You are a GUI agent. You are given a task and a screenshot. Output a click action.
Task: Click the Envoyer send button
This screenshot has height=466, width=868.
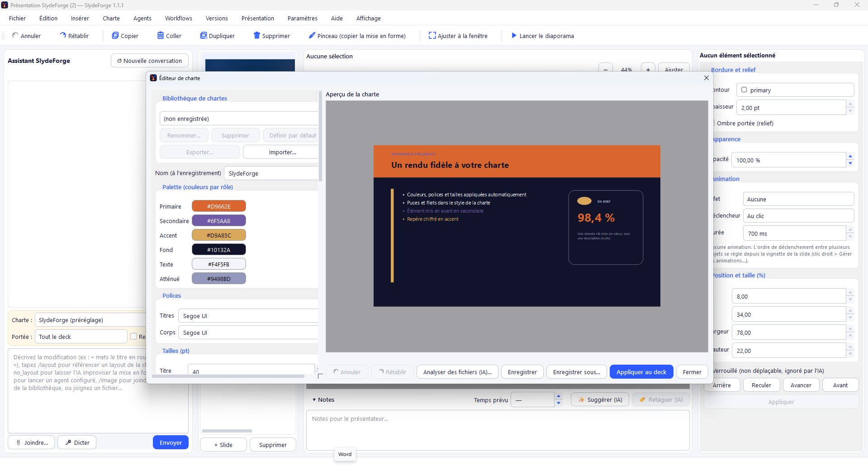click(x=171, y=442)
